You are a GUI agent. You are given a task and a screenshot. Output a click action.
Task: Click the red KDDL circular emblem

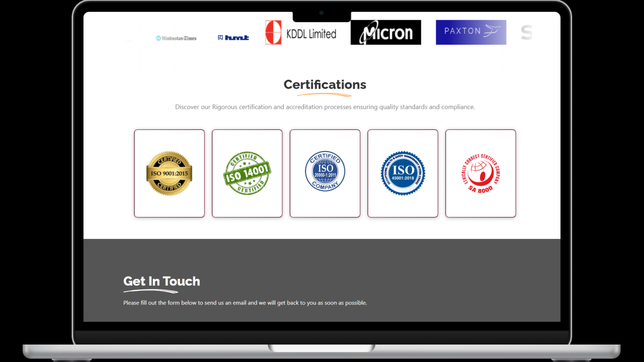[x=273, y=33]
